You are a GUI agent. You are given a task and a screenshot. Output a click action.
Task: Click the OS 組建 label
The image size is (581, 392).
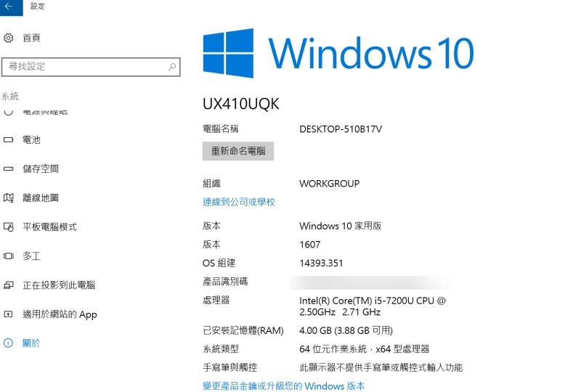219,263
